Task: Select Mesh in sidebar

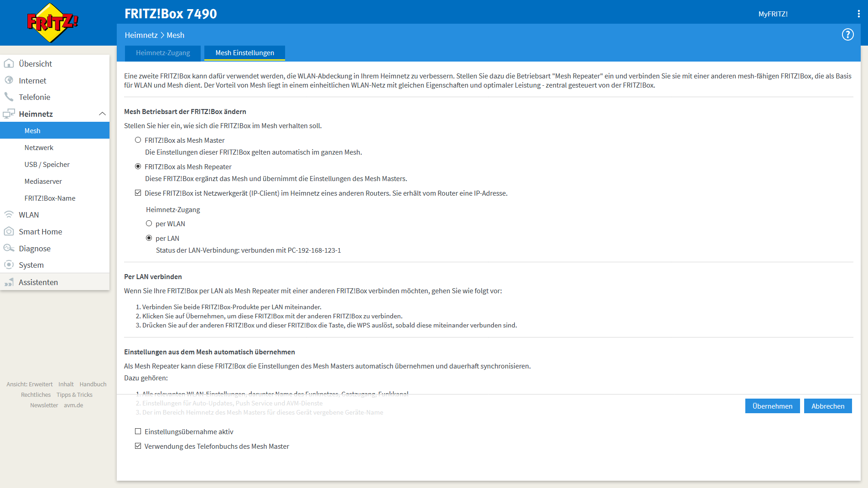Action: coord(55,130)
